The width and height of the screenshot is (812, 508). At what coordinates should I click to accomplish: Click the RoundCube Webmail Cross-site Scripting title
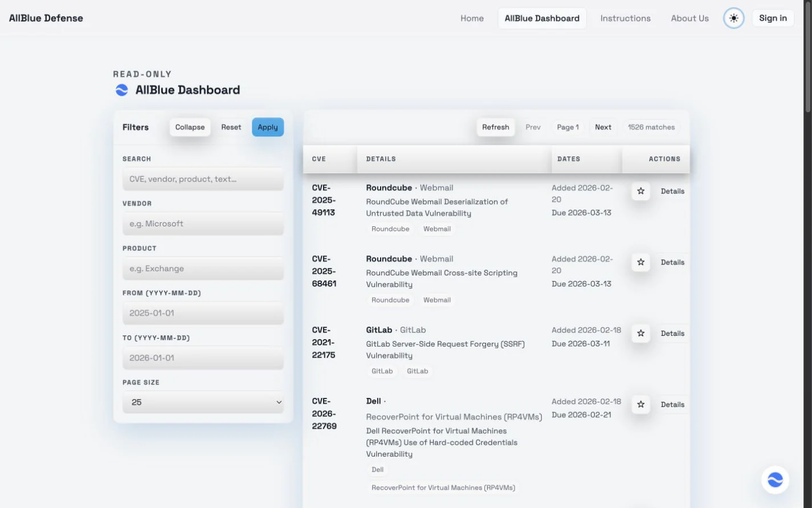point(442,279)
